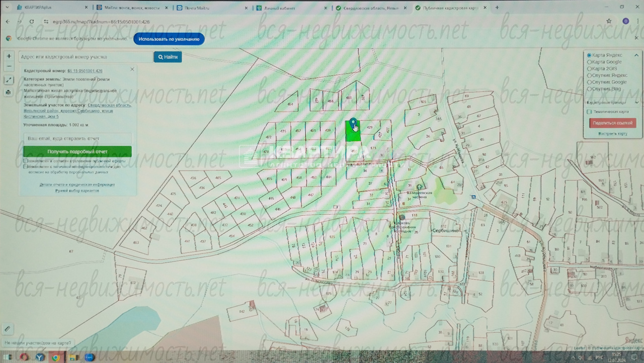Close the cadastral info panel

click(x=132, y=69)
